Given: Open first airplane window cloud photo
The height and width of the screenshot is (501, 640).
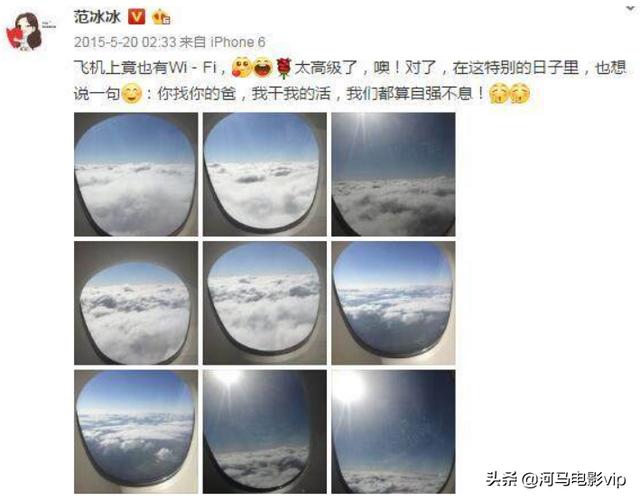Looking at the screenshot, I should coord(136,174).
